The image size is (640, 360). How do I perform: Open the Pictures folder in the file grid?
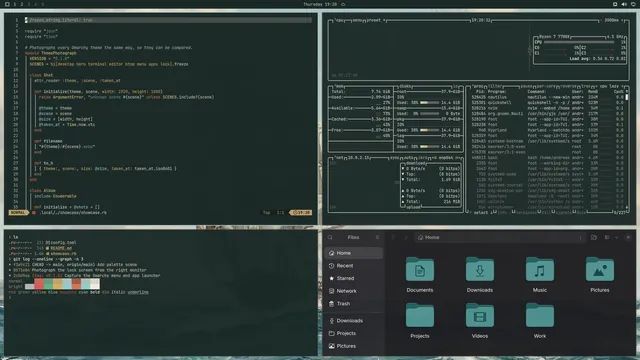[600, 274]
